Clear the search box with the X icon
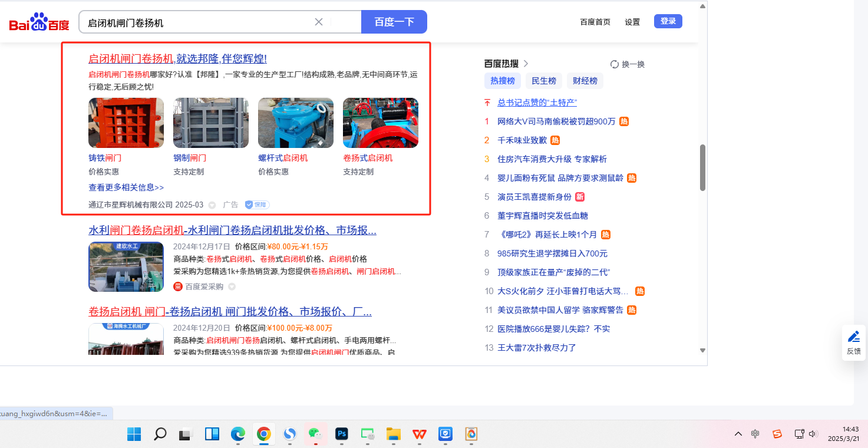The width and height of the screenshot is (868, 448). [x=319, y=22]
